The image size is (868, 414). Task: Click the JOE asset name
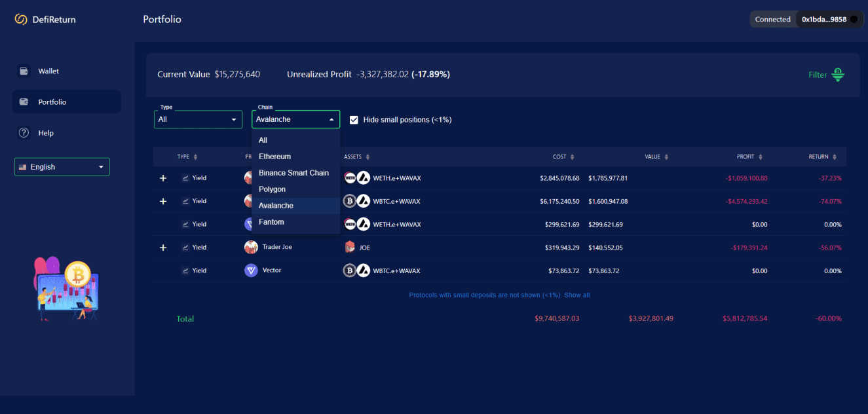coord(365,248)
